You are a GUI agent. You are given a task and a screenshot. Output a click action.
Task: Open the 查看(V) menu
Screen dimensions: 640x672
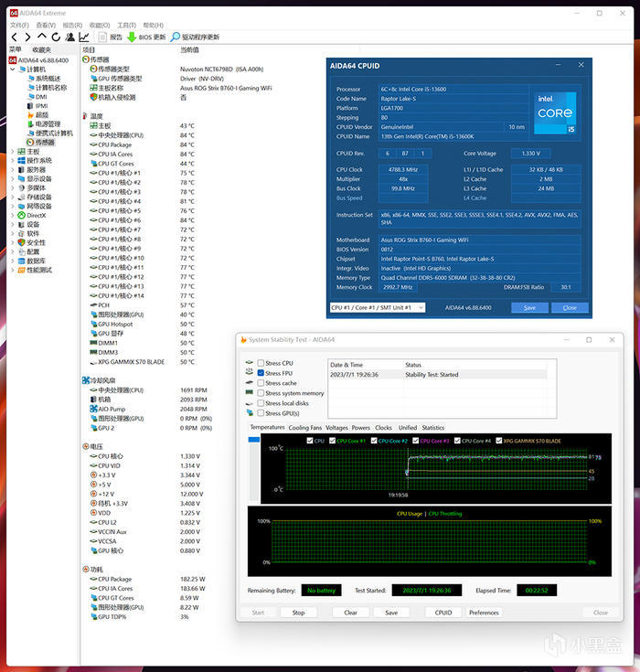[x=46, y=26]
